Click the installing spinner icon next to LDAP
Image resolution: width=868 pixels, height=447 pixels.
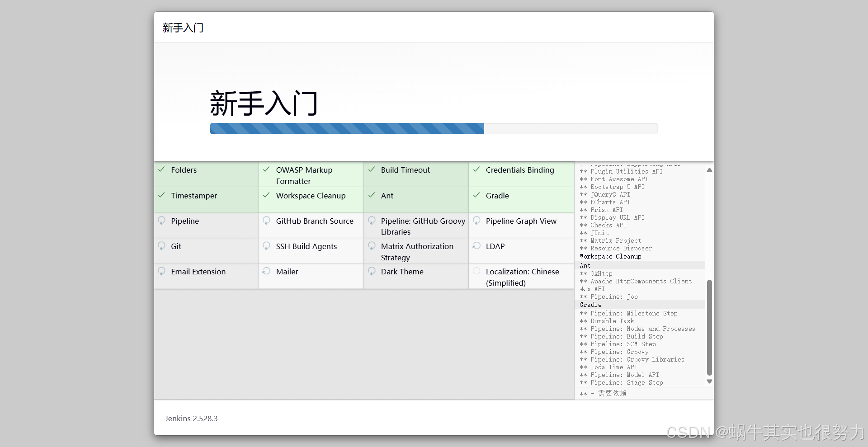[x=476, y=245]
